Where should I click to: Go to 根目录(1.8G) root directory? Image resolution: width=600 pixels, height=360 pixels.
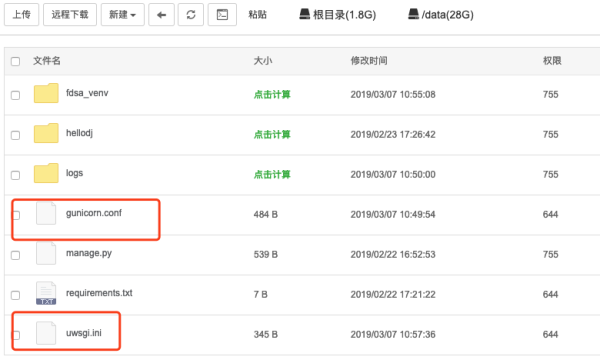coord(344,15)
